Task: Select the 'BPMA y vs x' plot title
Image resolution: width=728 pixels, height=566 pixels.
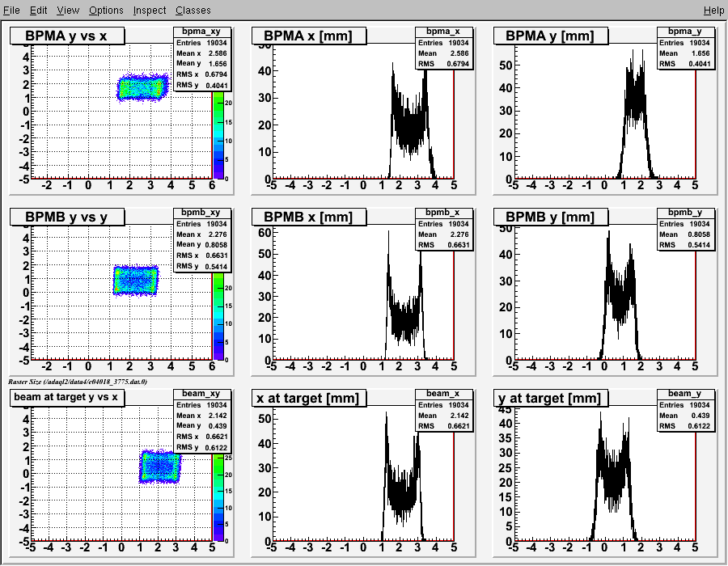Action: pos(67,36)
